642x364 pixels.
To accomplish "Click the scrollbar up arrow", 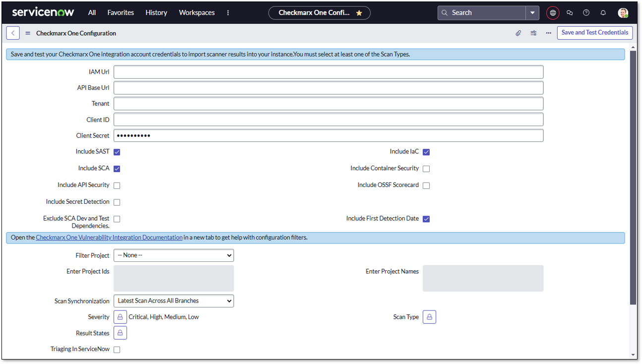I will 633,47.
